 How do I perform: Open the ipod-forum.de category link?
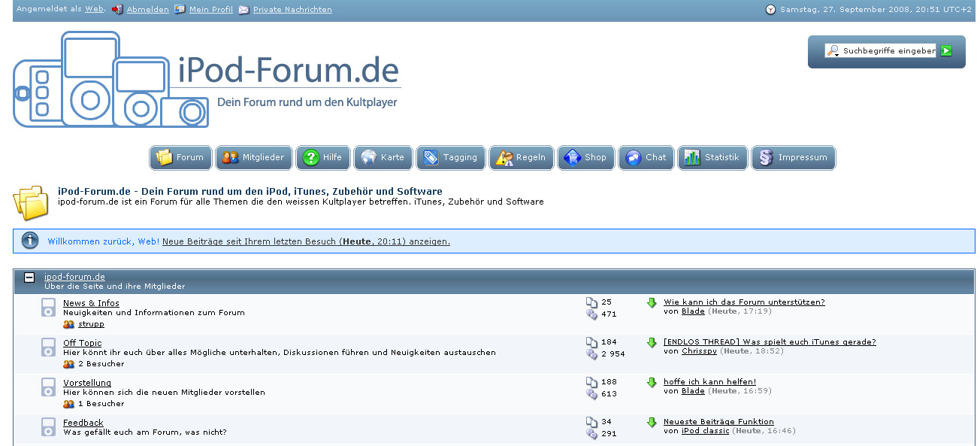(74, 277)
